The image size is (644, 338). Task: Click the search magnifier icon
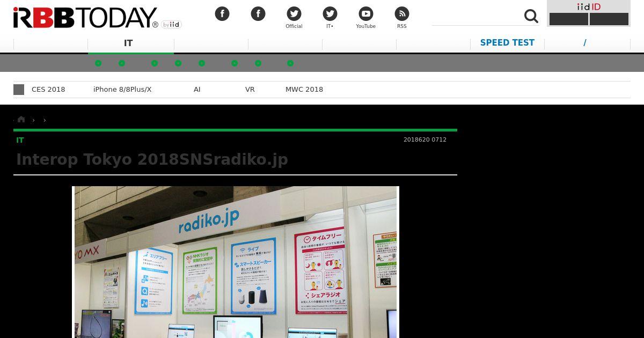[x=531, y=17]
